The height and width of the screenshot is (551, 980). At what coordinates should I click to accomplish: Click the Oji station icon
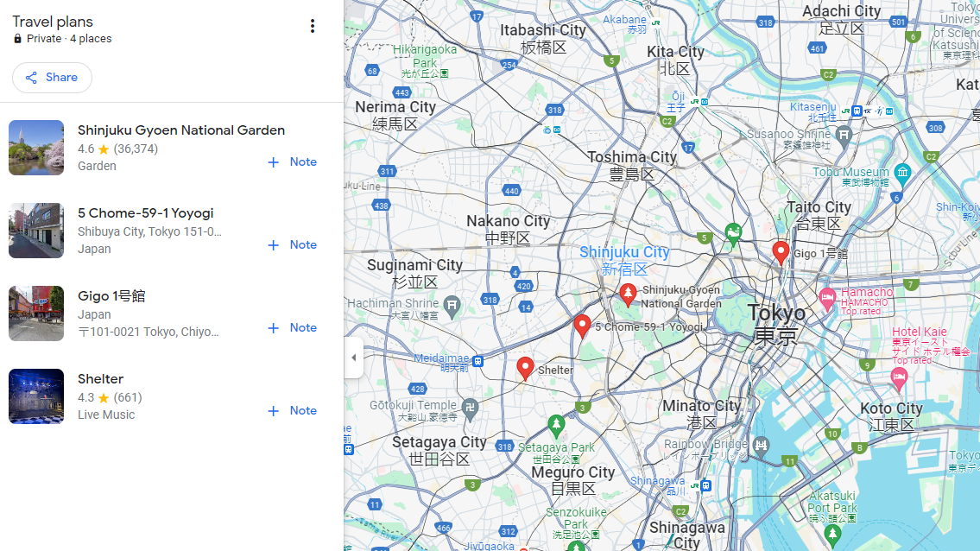point(699,101)
